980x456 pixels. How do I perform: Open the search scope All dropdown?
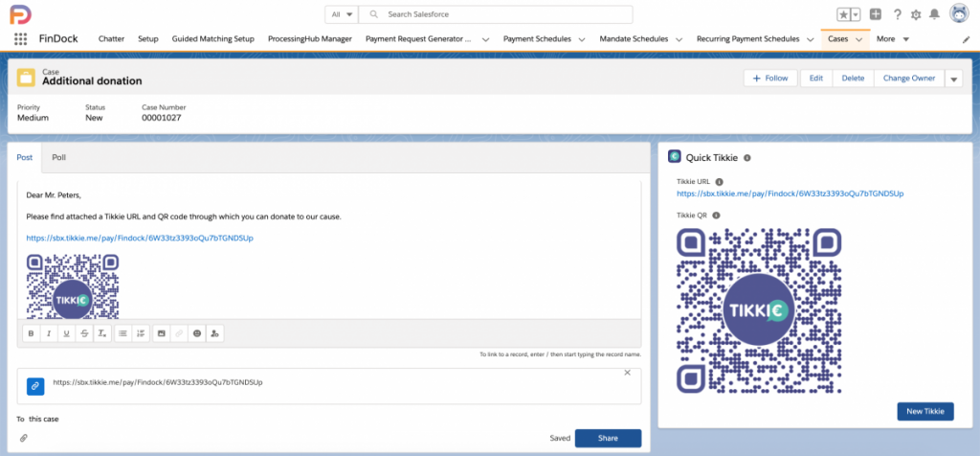point(342,14)
